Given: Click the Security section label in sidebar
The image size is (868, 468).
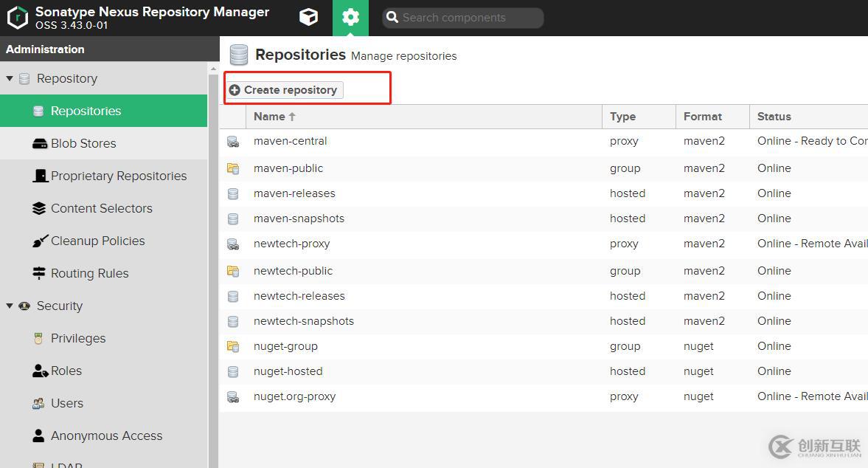Looking at the screenshot, I should [59, 306].
